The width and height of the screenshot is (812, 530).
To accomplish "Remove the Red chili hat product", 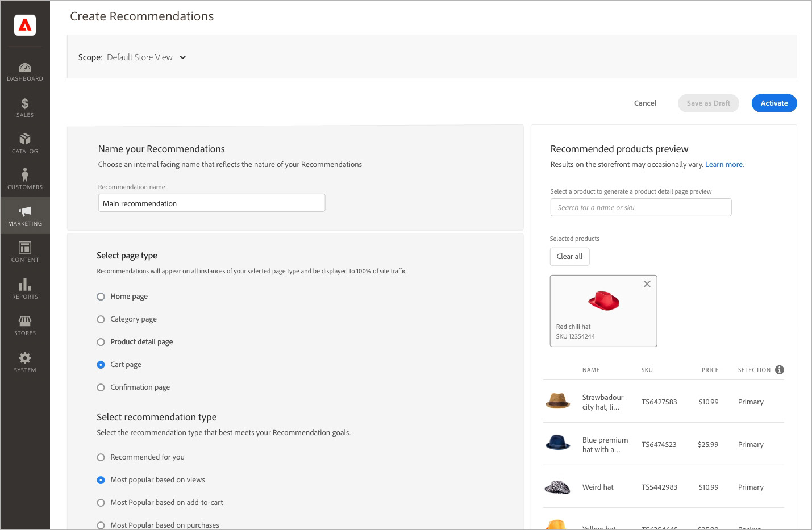I will (647, 284).
